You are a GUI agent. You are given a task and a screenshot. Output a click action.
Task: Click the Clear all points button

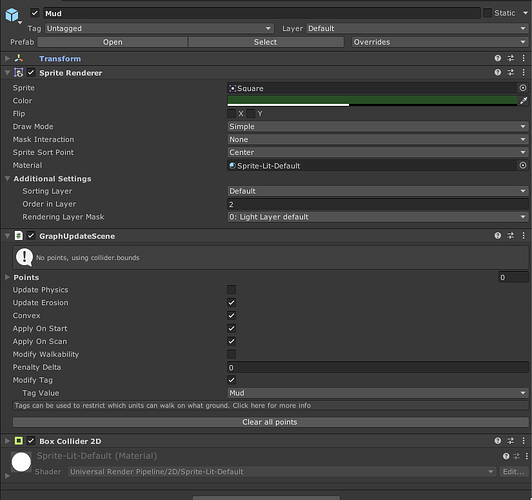[x=270, y=422]
